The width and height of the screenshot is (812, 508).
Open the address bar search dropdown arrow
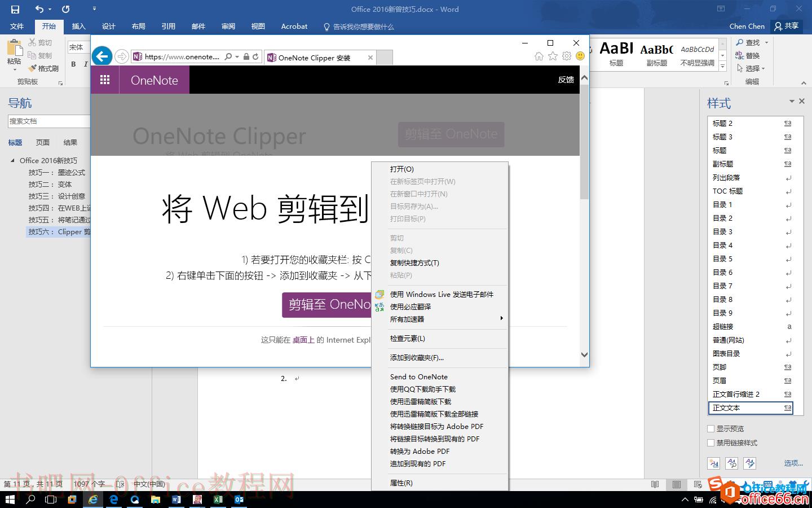click(237, 56)
